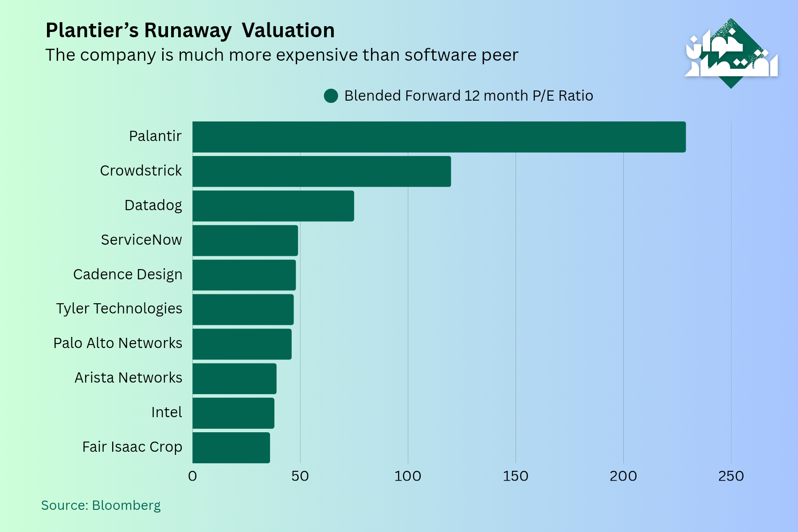Click the 'Fair Isaac Crop' axis label
The width and height of the screenshot is (798, 532).
132,447
